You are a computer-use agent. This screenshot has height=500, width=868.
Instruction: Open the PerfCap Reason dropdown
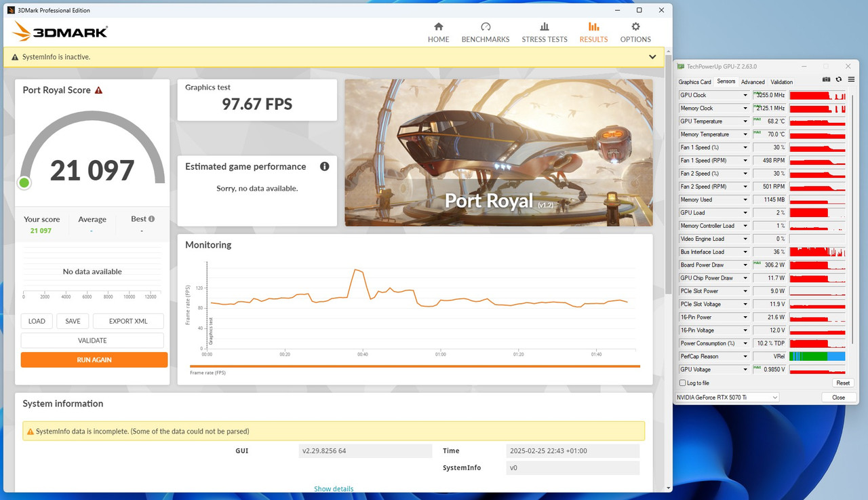[745, 357]
